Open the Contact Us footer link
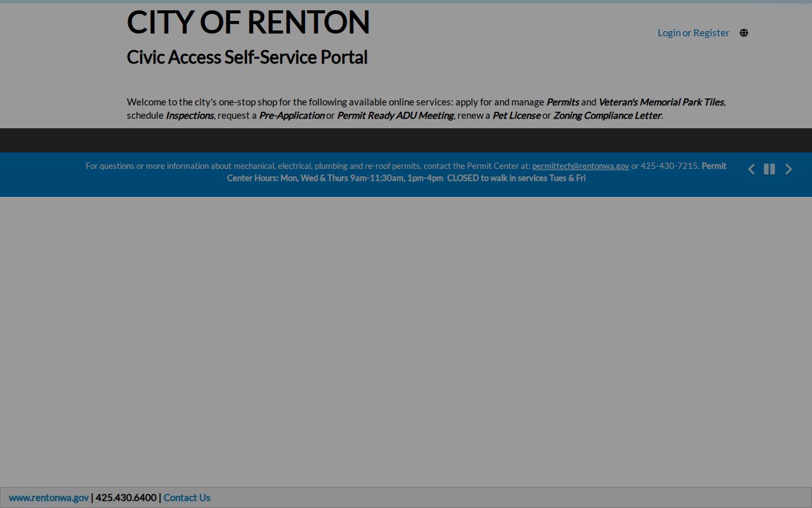This screenshot has height=508, width=812. (x=187, y=498)
